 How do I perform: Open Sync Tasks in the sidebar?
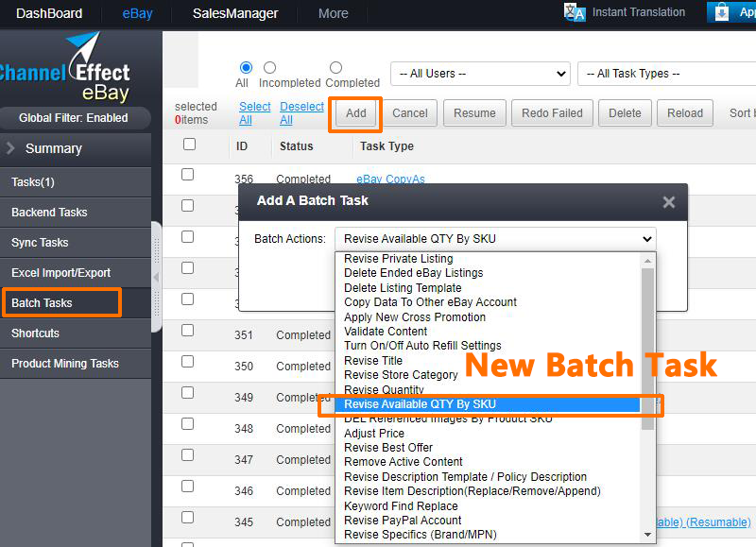(x=76, y=243)
